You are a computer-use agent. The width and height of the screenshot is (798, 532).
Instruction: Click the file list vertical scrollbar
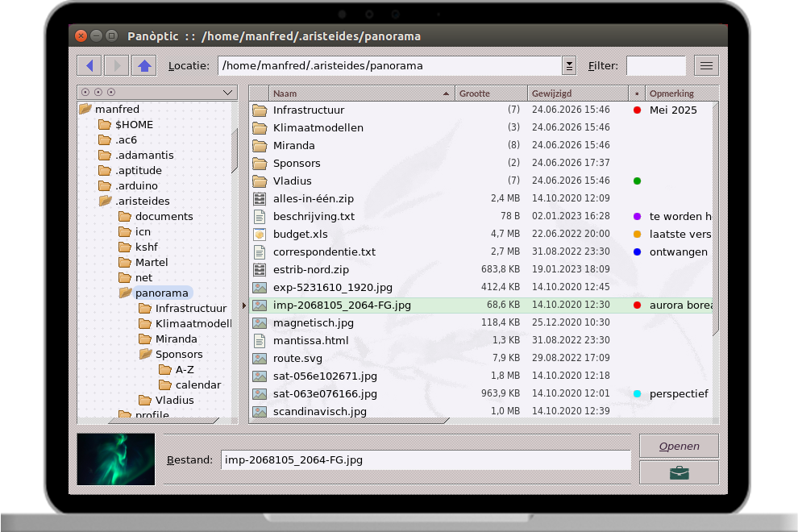(716, 219)
